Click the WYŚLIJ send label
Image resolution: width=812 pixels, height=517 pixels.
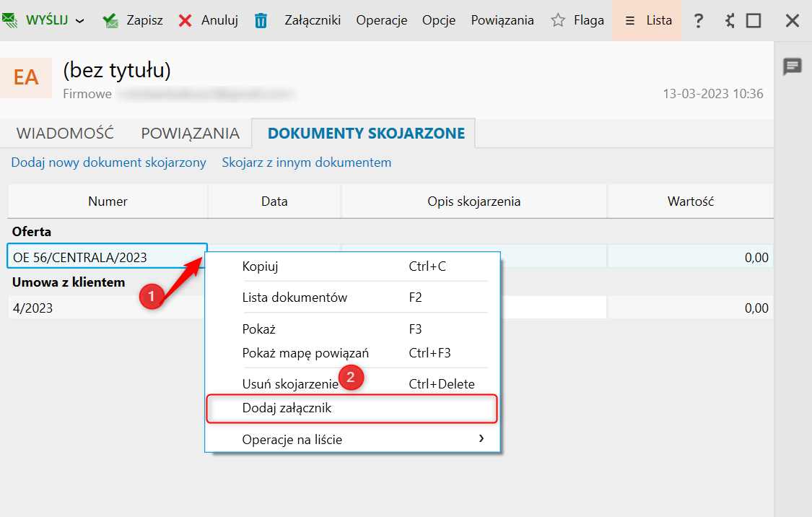pyautogui.click(x=47, y=20)
